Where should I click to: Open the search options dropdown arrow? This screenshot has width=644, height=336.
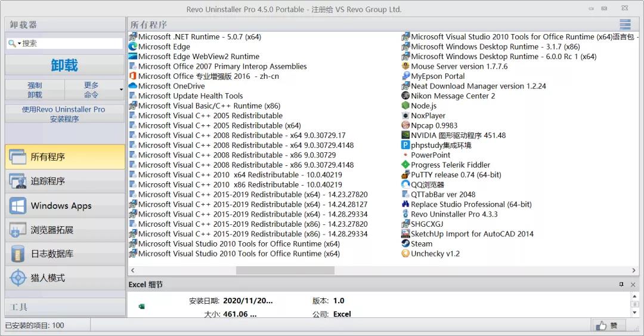(x=19, y=44)
